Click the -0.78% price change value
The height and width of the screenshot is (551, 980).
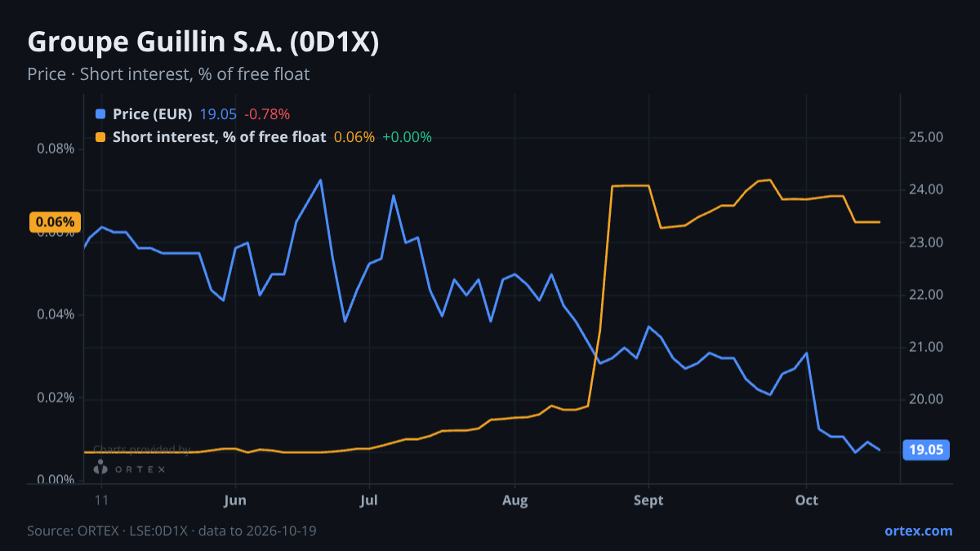267,114
